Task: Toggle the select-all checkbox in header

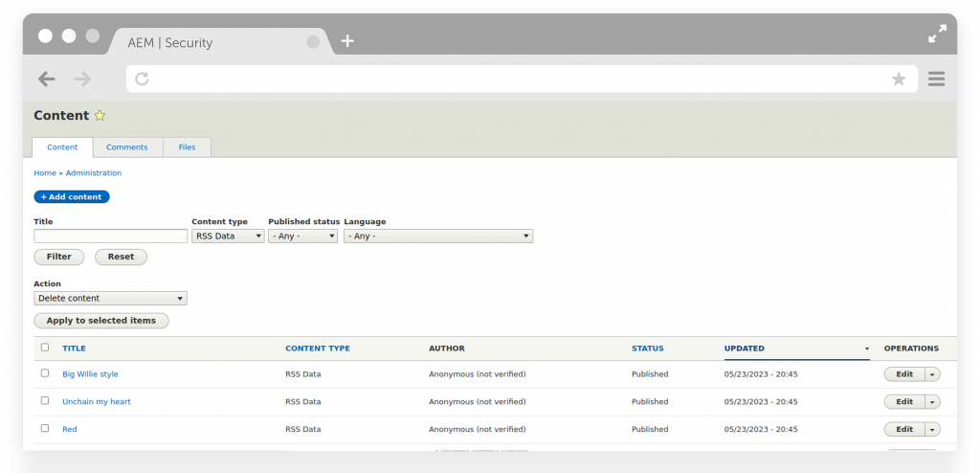Action: coord(45,348)
